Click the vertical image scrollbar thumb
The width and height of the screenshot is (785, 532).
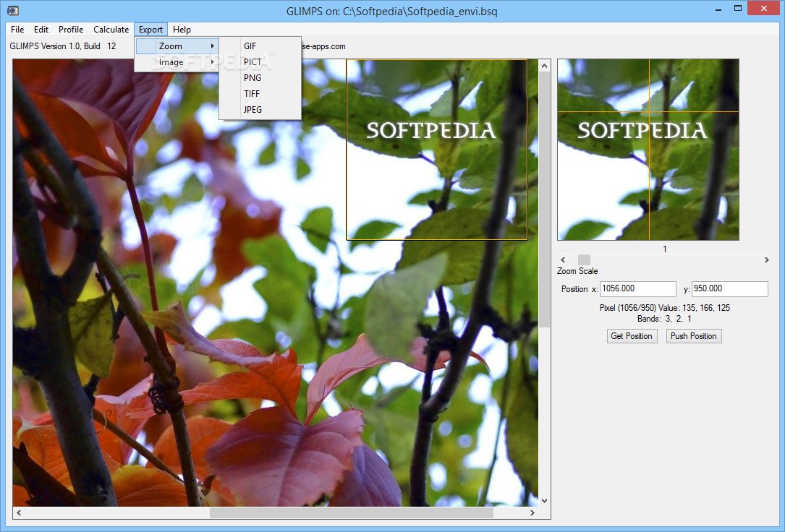[x=545, y=200]
